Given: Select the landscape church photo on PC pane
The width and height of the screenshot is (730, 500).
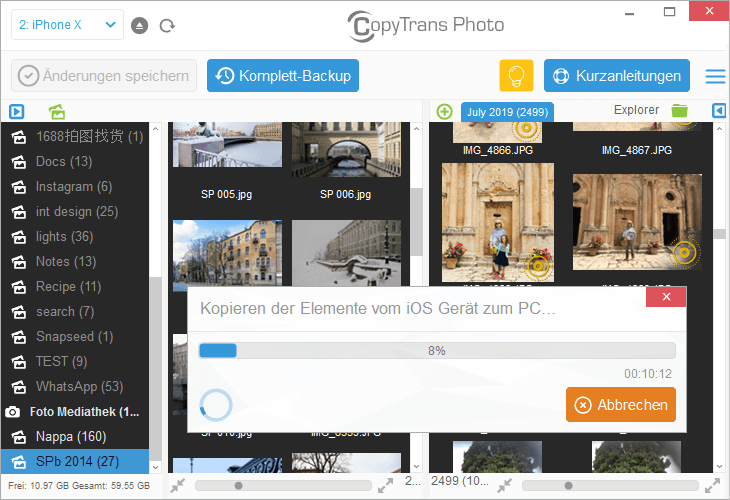Looking at the screenshot, I should pyautogui.click(x=637, y=222).
